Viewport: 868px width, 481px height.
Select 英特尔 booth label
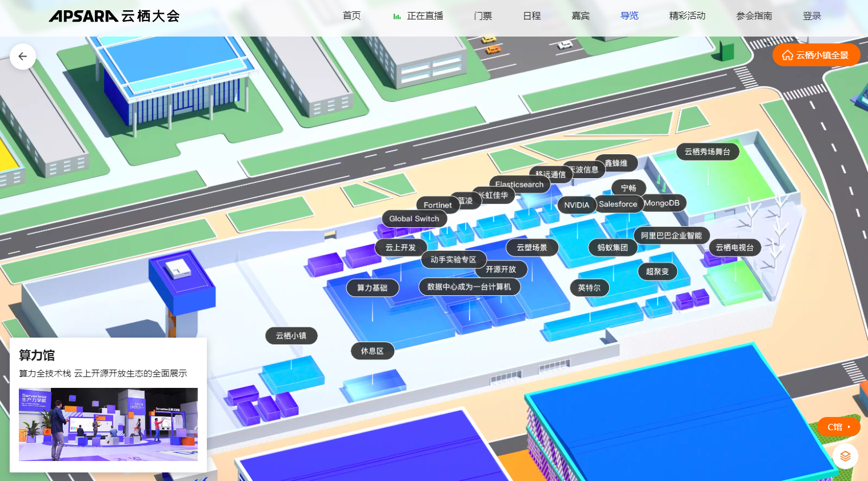click(590, 288)
